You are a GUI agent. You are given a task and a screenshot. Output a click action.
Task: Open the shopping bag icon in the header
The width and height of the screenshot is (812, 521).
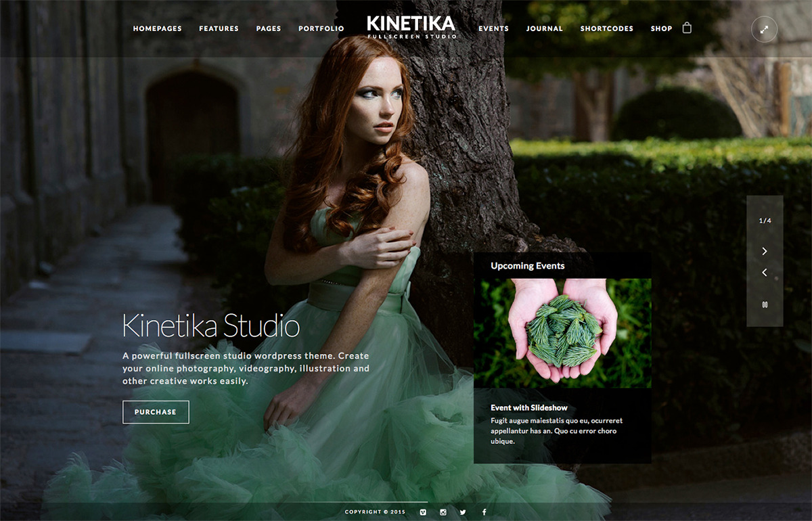tap(687, 28)
